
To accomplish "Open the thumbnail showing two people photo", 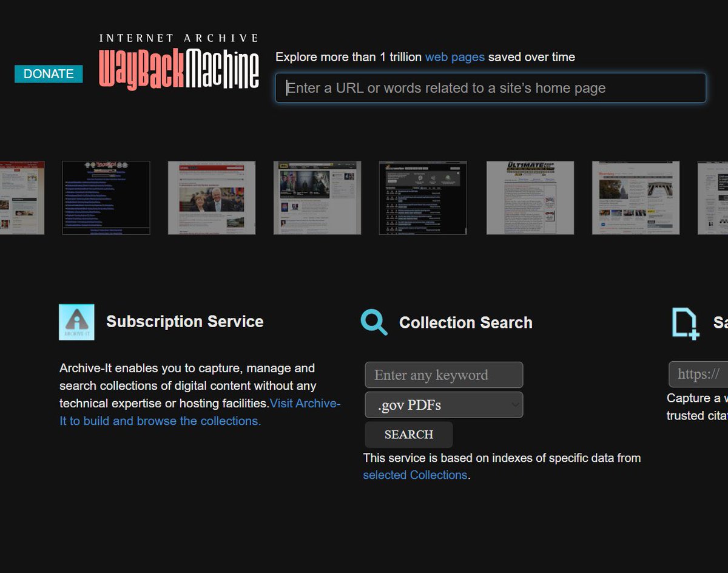I will [x=212, y=198].
